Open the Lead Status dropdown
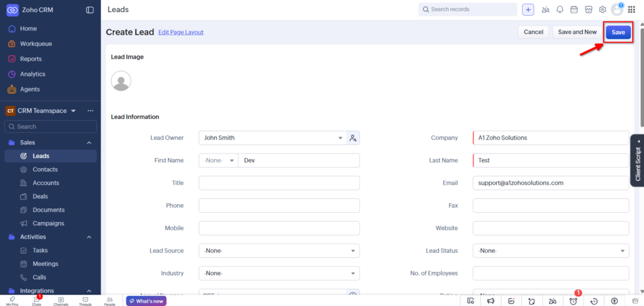The height and width of the screenshot is (306, 644). 551,251
